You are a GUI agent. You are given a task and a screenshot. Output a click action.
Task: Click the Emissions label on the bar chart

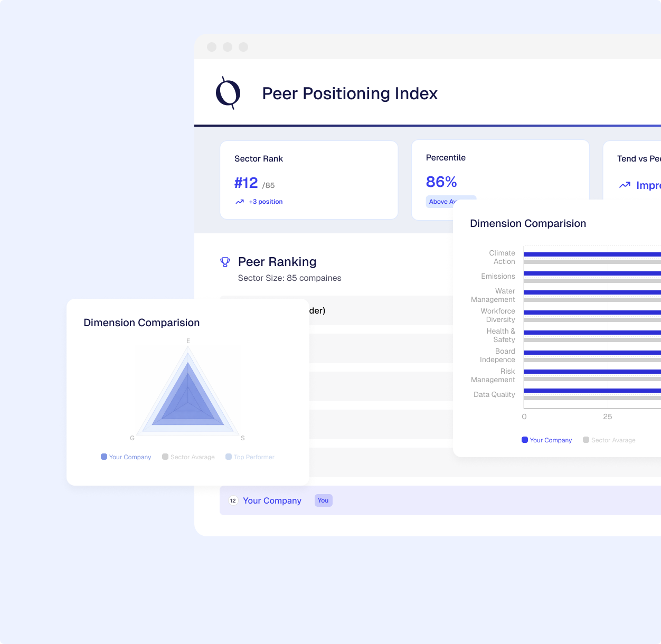tap(498, 276)
